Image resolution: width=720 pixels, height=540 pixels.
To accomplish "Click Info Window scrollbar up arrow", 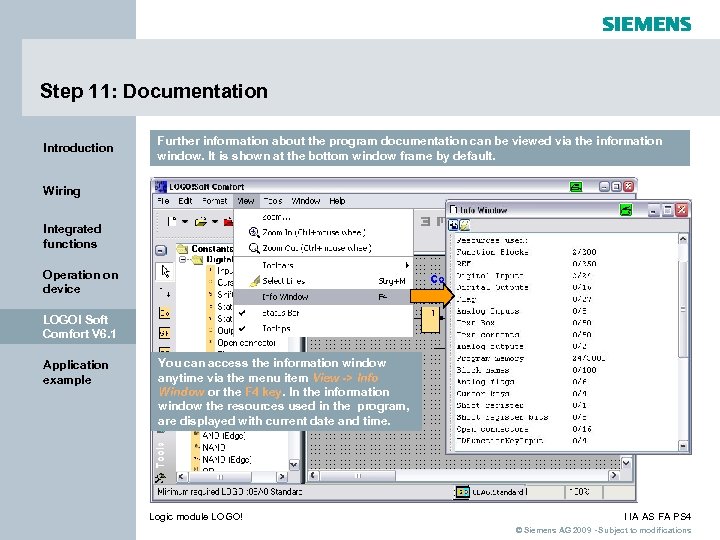I will [x=683, y=239].
